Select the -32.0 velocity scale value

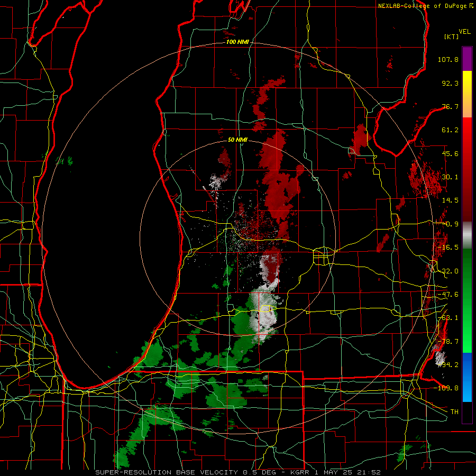pos(448,271)
